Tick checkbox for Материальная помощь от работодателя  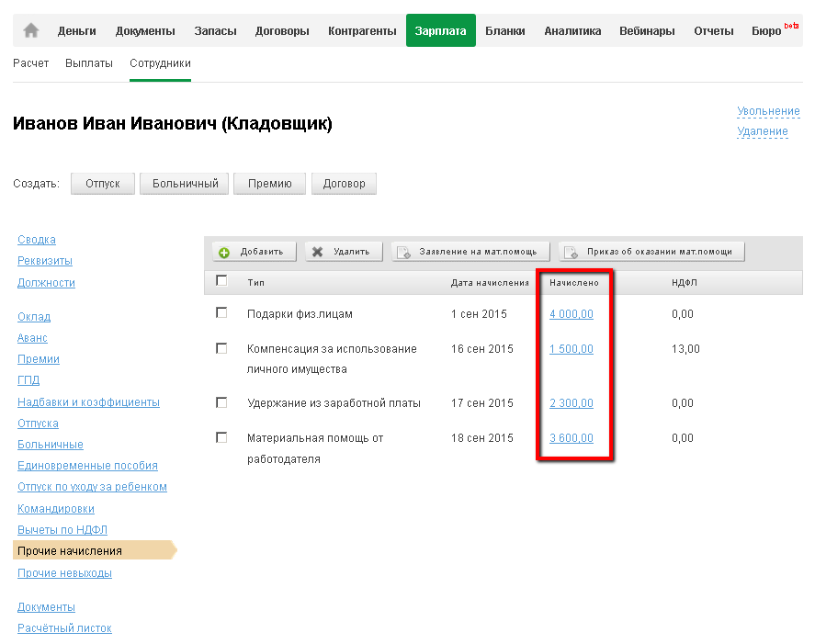pos(221,438)
